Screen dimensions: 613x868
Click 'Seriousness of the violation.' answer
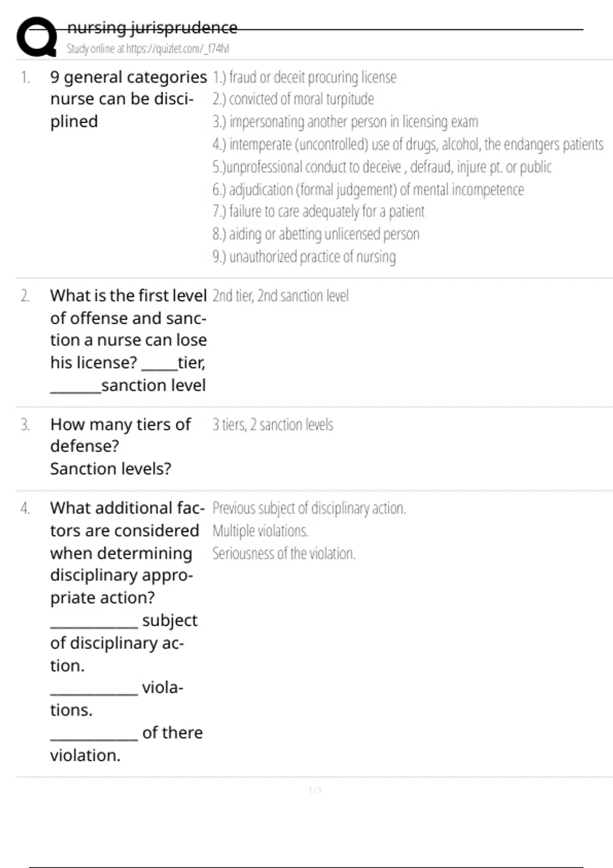[x=284, y=553]
